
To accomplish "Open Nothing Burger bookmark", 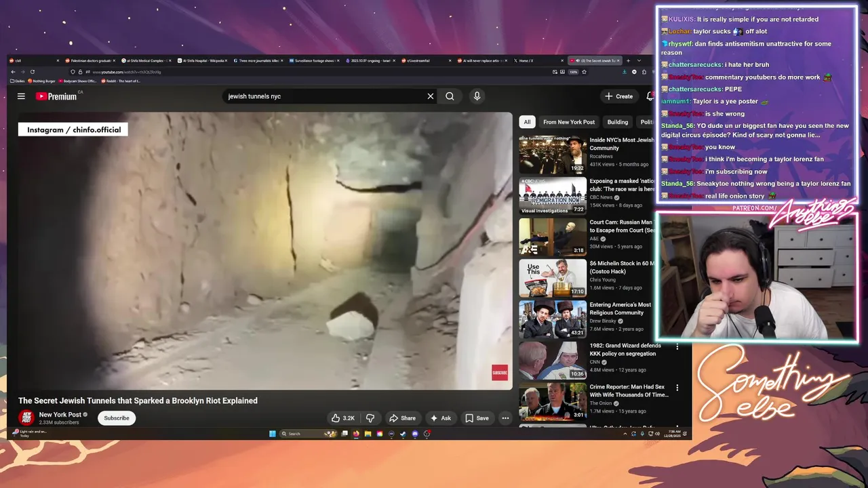I will pos(41,81).
